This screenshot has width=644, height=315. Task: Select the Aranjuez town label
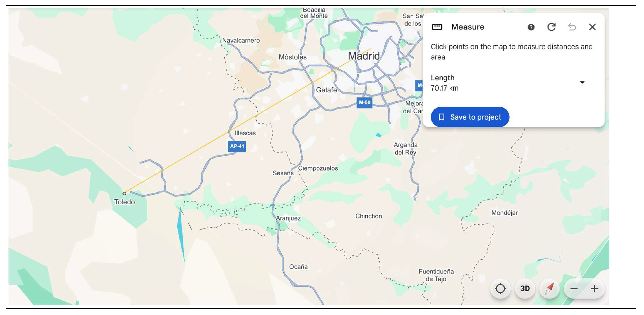pyautogui.click(x=288, y=218)
